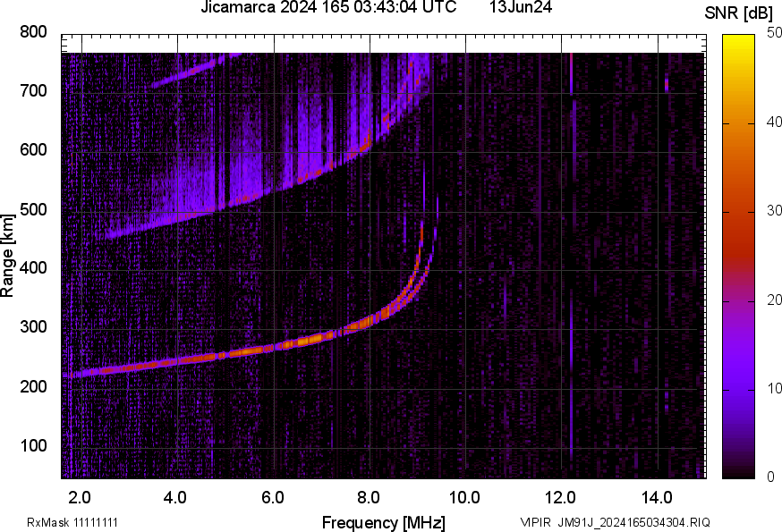Click the 500 range tick label
Viewport: 782px width, 532px height.
pos(33,209)
